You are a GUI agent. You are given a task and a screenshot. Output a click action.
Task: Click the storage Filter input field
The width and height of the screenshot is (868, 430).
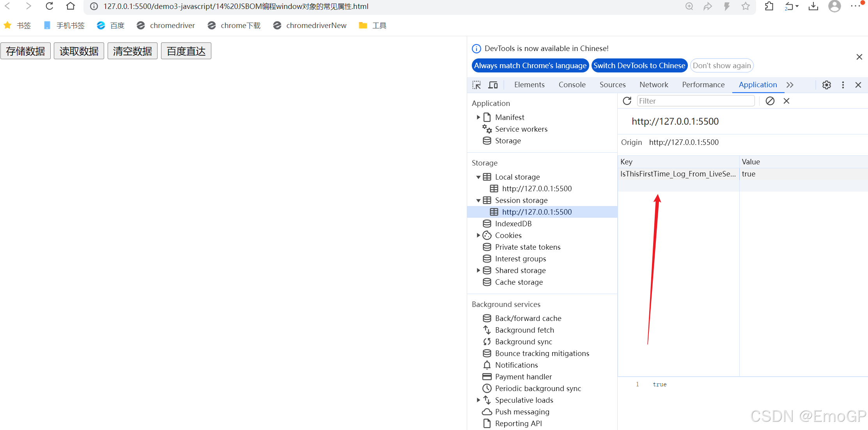pos(695,101)
